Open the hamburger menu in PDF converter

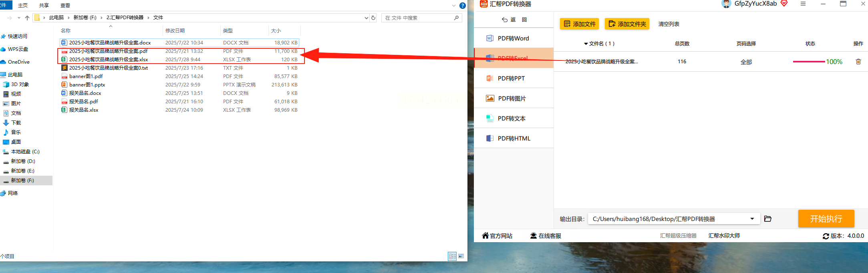(x=803, y=4)
